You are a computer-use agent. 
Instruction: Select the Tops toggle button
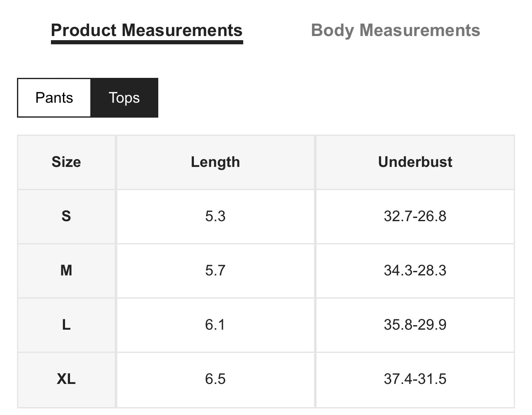click(x=124, y=98)
